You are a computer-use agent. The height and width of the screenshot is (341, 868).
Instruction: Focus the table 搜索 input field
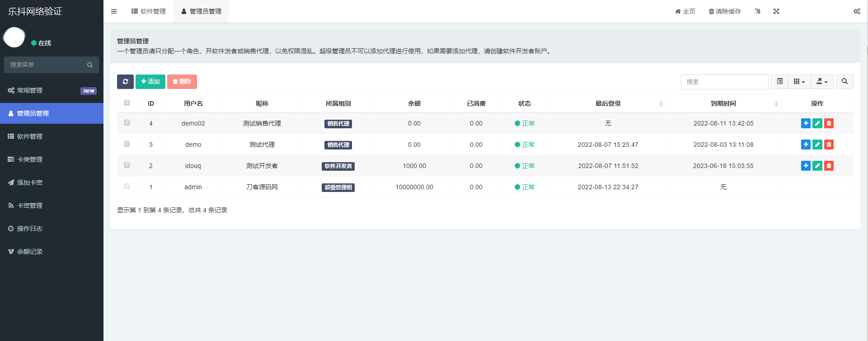[724, 82]
